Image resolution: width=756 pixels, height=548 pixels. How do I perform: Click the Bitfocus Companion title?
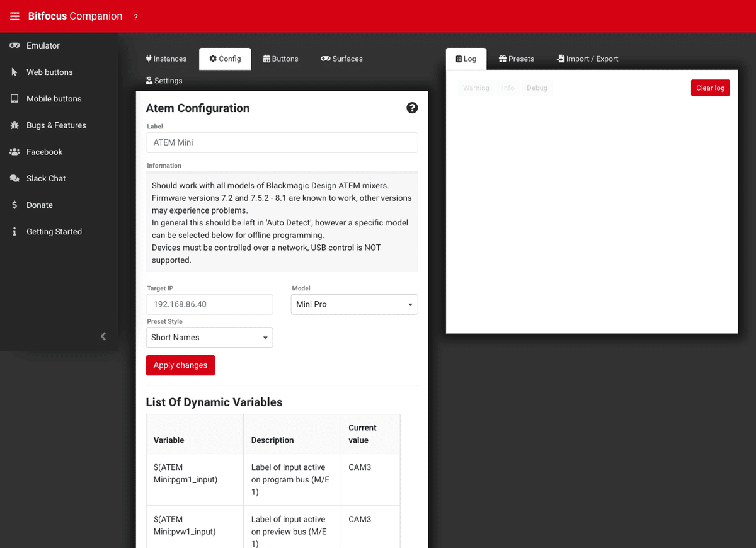click(x=75, y=16)
